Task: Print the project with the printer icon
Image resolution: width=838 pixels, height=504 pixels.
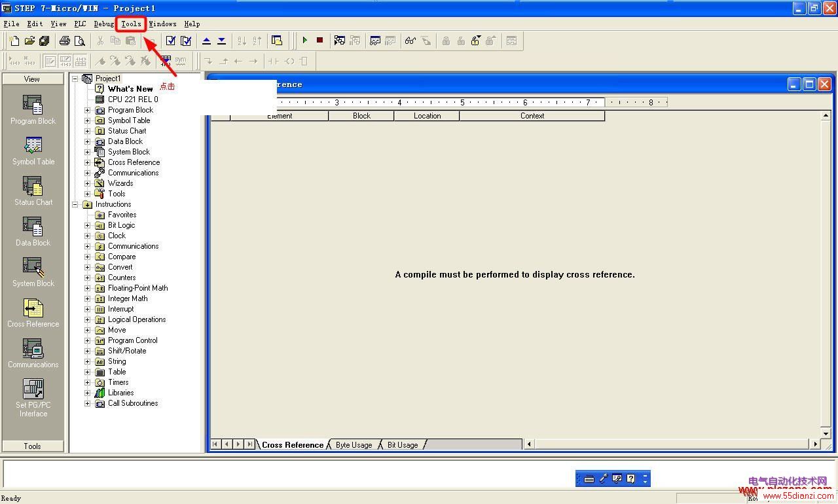Action: (x=64, y=41)
